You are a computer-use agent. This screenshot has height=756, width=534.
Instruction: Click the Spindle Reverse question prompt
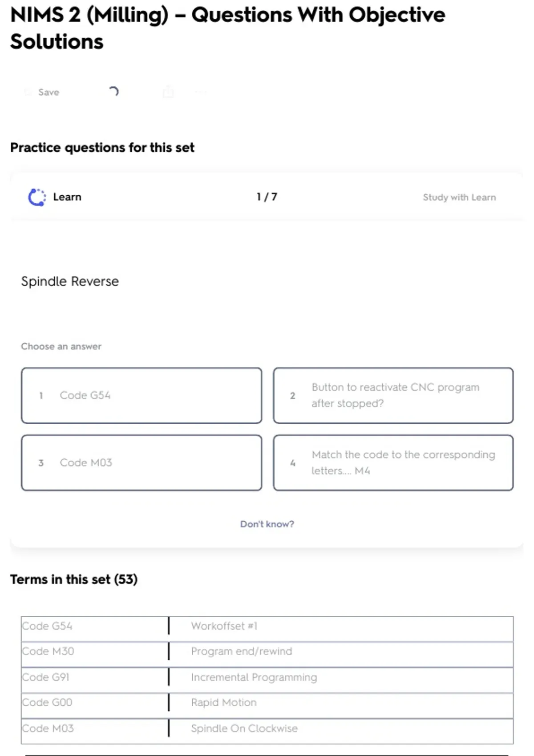70,281
